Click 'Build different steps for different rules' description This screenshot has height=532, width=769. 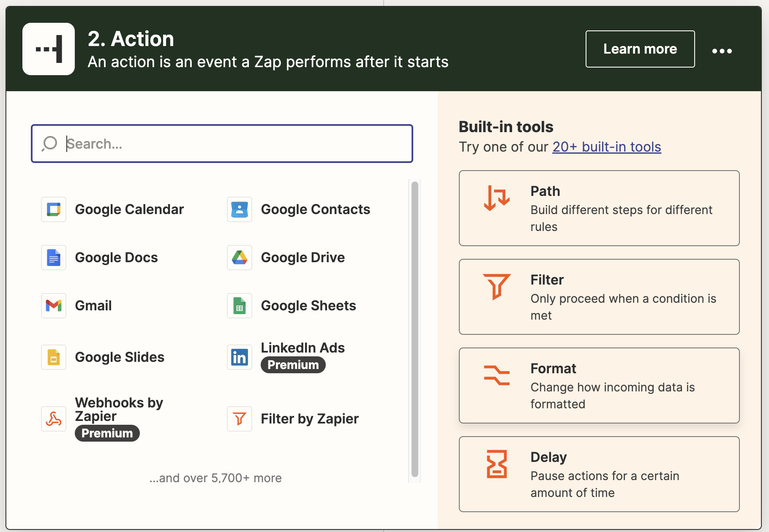621,218
